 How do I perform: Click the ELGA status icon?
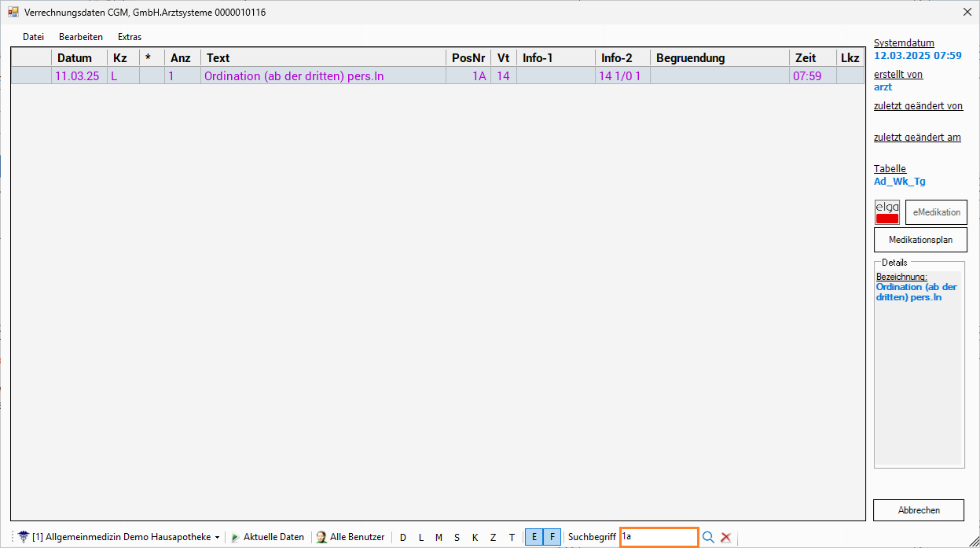tap(887, 212)
